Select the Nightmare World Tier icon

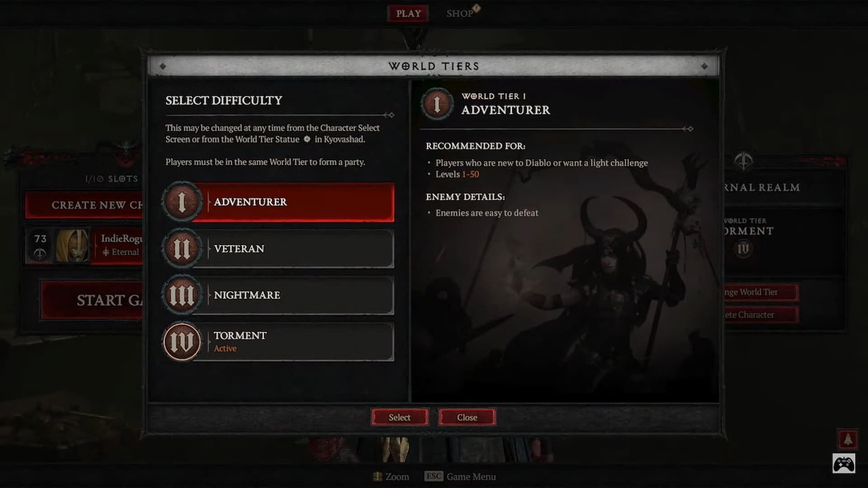click(x=181, y=294)
